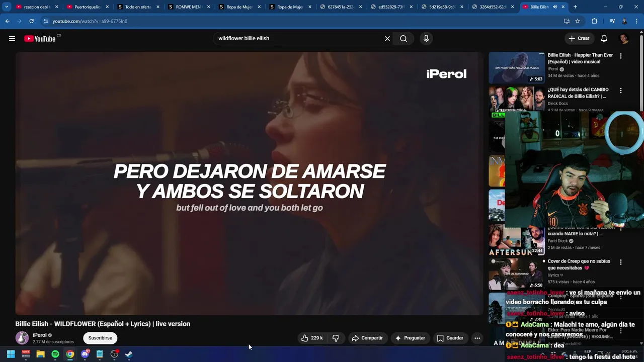Open Steam from the taskbar
The image size is (644, 362).
pyautogui.click(x=129, y=354)
